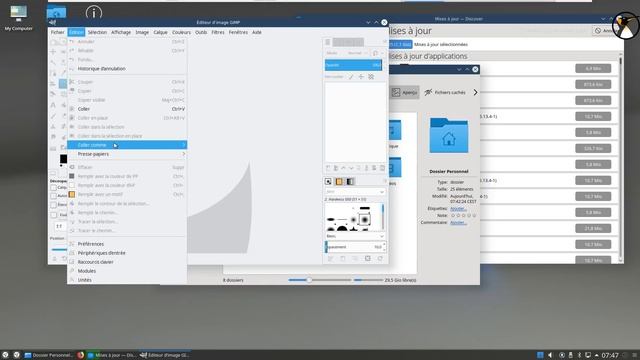Image resolution: width=640 pixels, height=360 pixels.
Task: Open the My Computer desktop icon
Action: 18,18
